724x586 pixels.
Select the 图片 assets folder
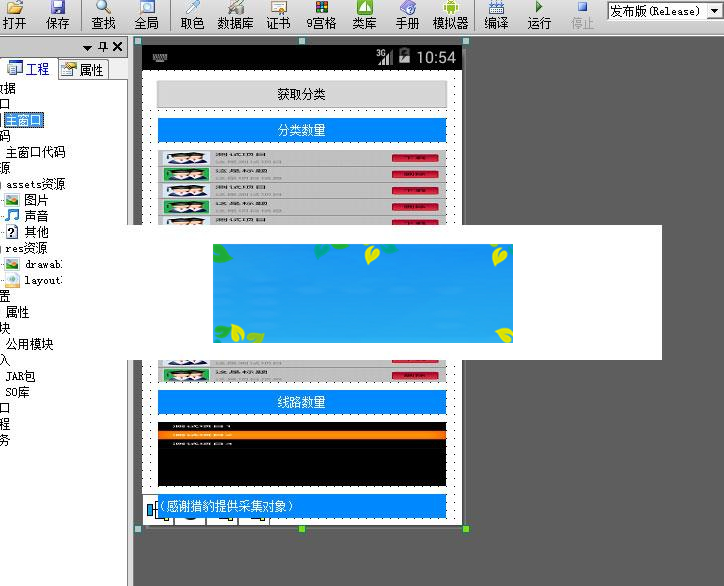(x=35, y=200)
